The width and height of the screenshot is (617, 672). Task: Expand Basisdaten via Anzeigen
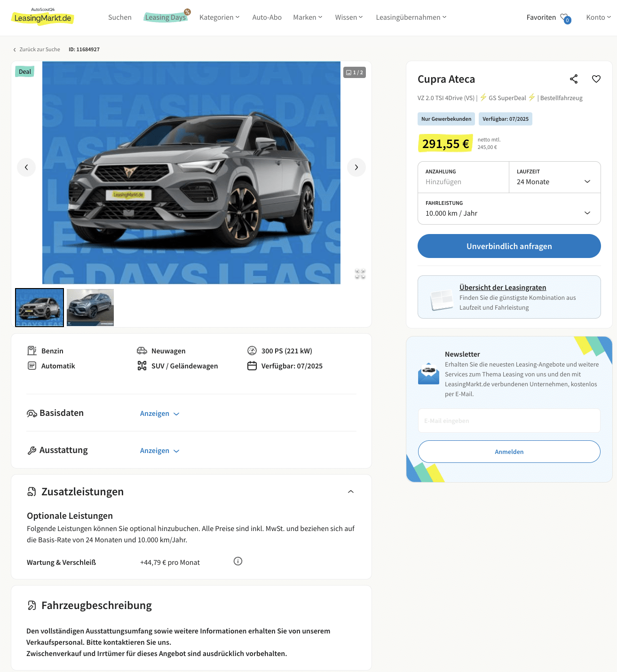[x=160, y=414]
